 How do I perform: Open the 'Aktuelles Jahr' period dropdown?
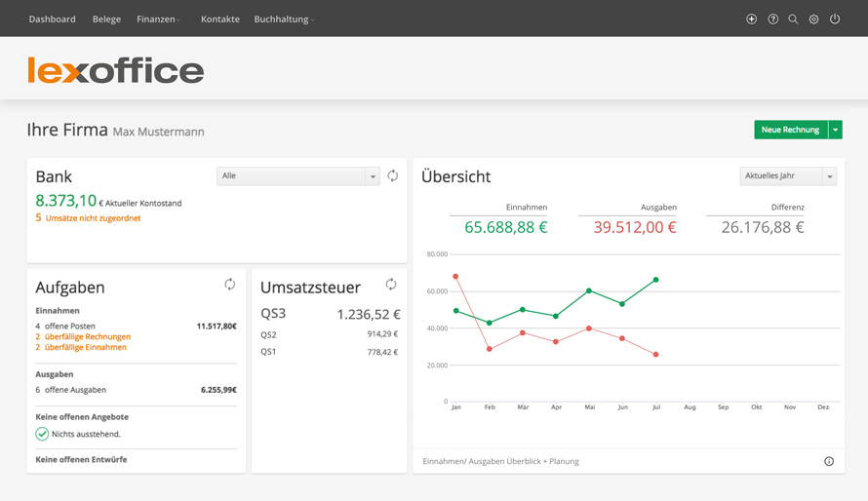tap(788, 175)
